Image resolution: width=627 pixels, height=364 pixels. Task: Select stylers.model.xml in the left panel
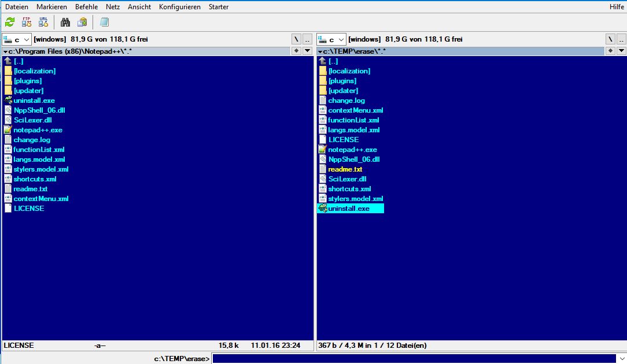click(x=41, y=169)
